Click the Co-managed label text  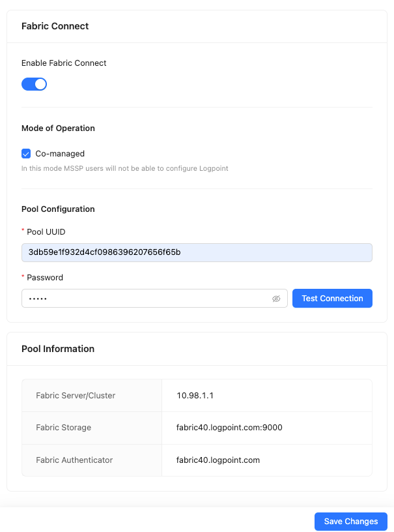[x=60, y=154]
